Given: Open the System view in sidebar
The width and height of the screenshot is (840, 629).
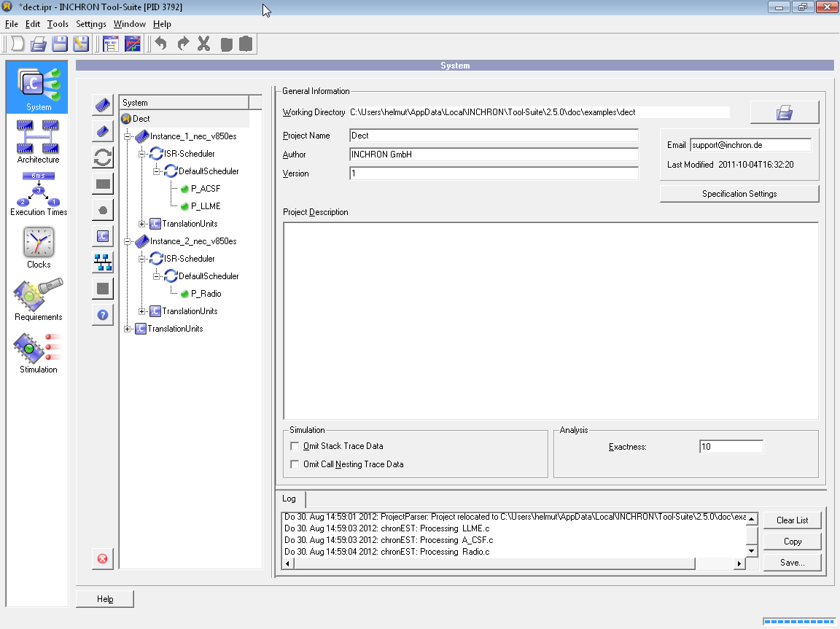Looking at the screenshot, I should click(x=37, y=87).
